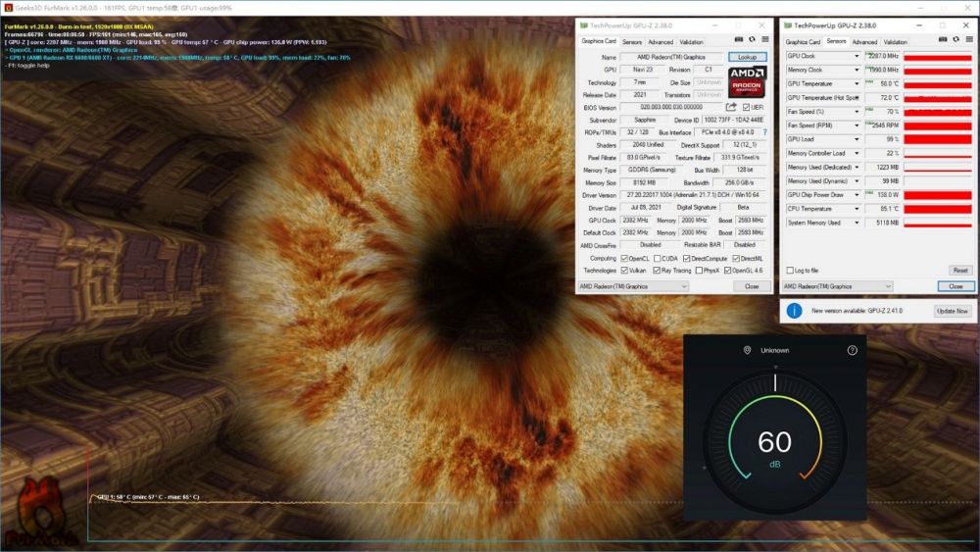This screenshot has width=980, height=552.
Task: Click the Bus Interface question mark icon
Action: point(764,131)
